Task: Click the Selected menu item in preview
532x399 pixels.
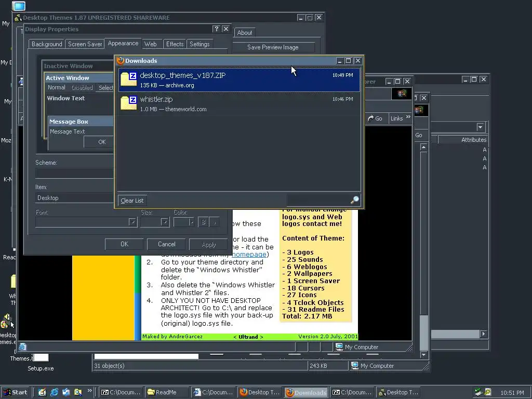Action: [x=105, y=87]
